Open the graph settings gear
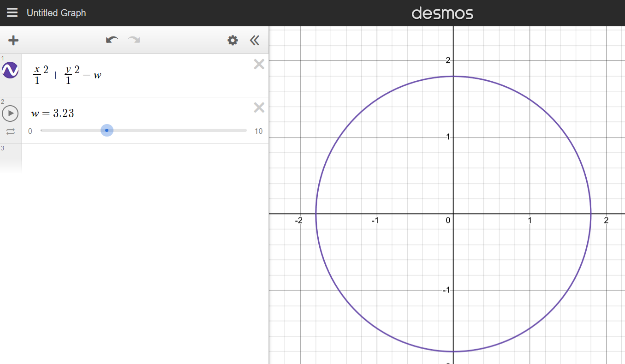Image resolution: width=625 pixels, height=364 pixels. 233,41
